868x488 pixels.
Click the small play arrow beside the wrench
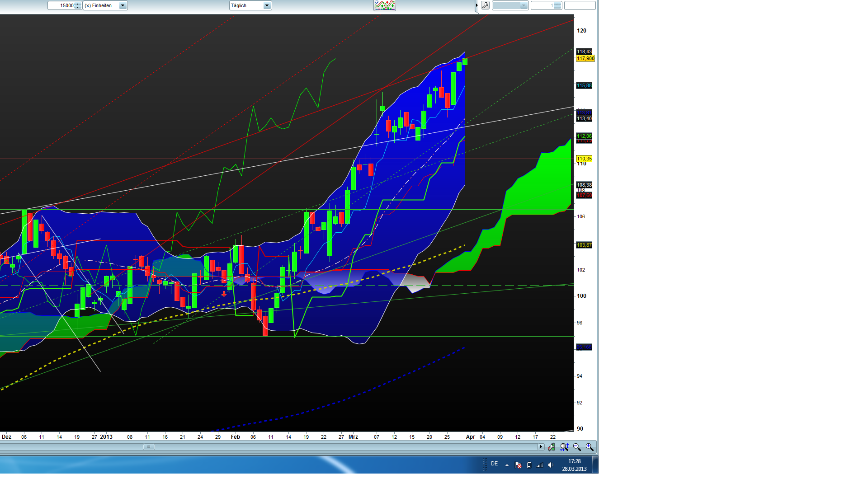tap(476, 5)
